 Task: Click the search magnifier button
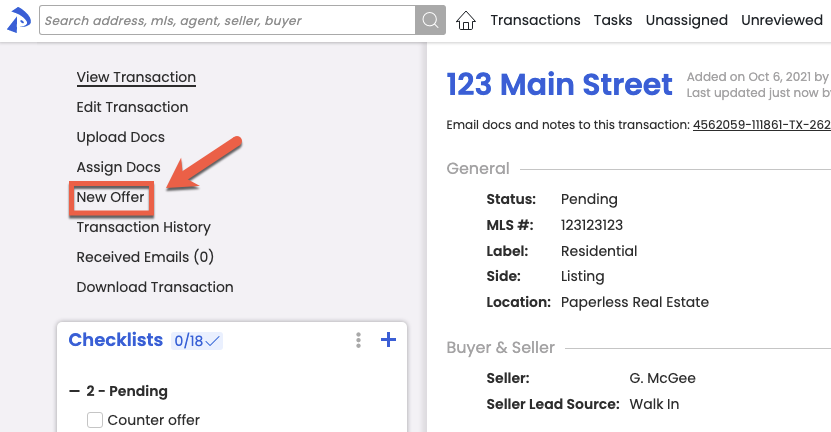tap(430, 20)
